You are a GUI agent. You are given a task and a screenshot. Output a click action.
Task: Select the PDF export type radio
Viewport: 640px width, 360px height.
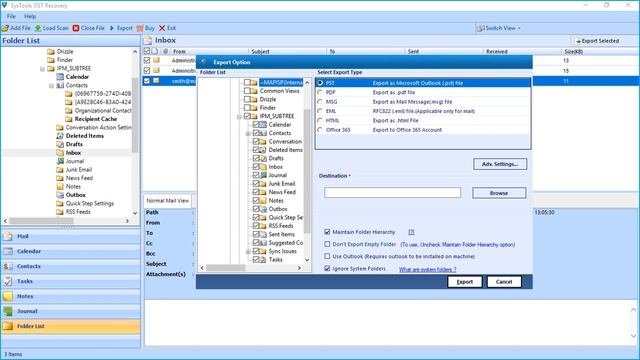(320, 92)
